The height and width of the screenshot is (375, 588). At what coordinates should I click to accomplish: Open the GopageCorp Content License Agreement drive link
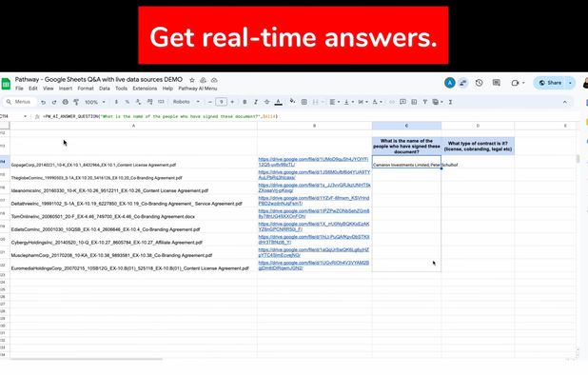(x=313, y=162)
